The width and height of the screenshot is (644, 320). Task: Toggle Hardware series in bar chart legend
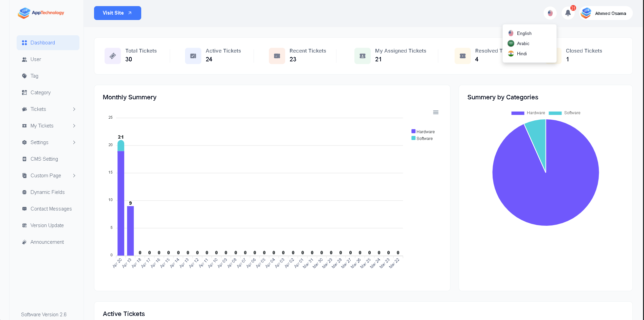[x=423, y=132]
